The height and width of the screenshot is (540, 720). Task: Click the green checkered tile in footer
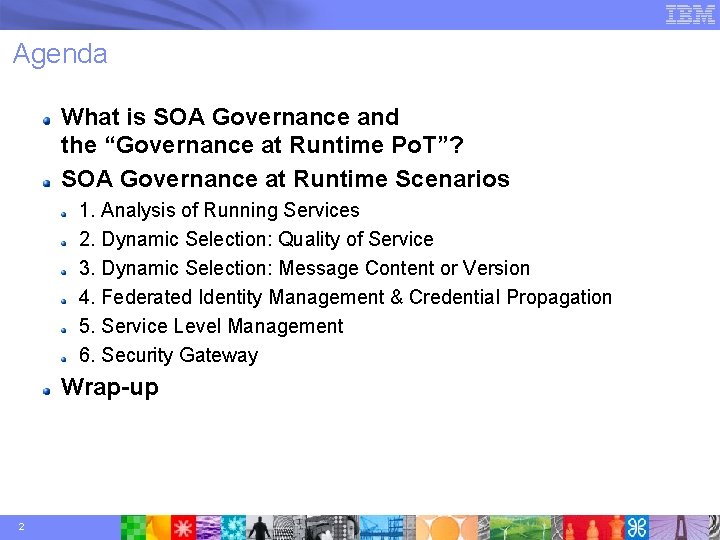point(133,527)
